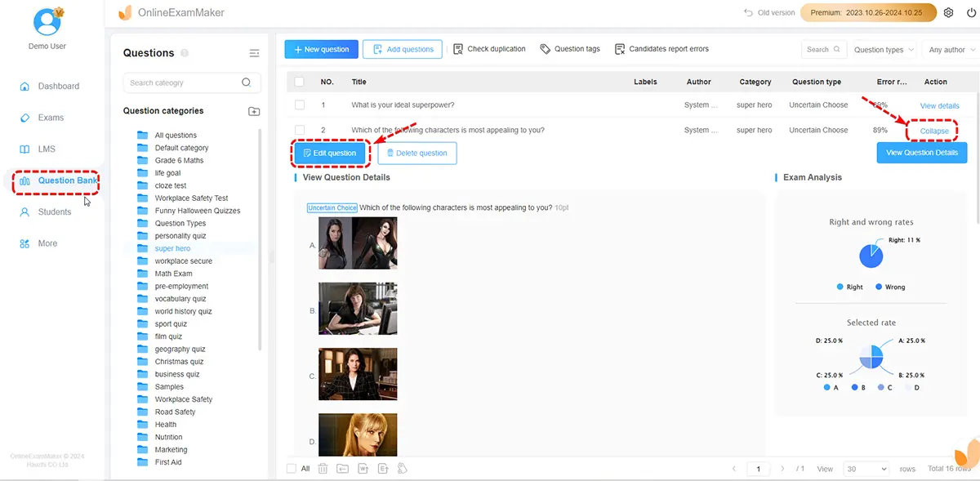Click the add category folder icon
The width and height of the screenshot is (980, 481).
coord(254,111)
